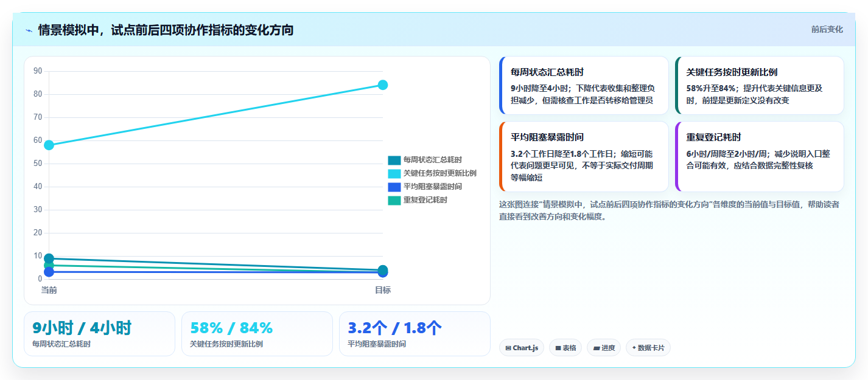Click legend label 平均阻塞暴露时间

click(433, 187)
